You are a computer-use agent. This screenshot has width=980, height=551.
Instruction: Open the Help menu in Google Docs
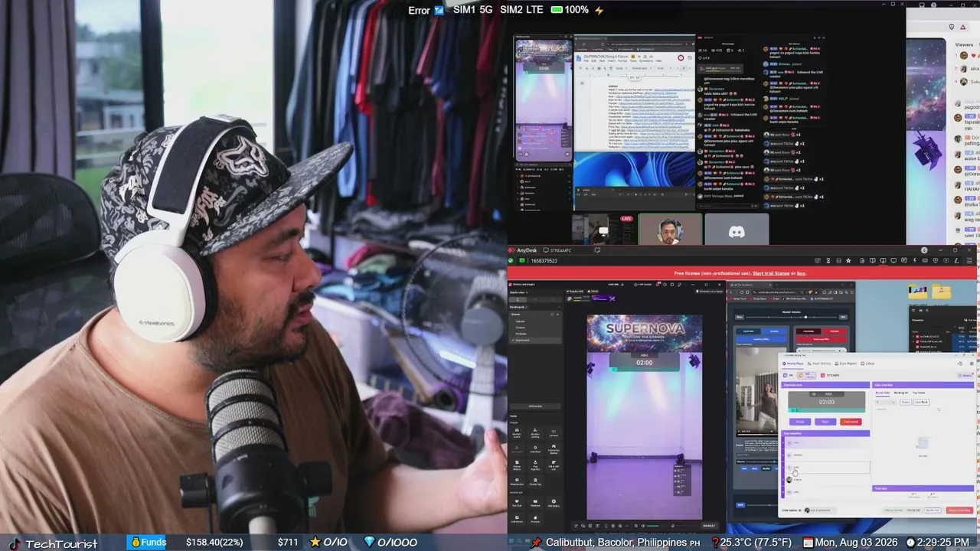click(658, 60)
